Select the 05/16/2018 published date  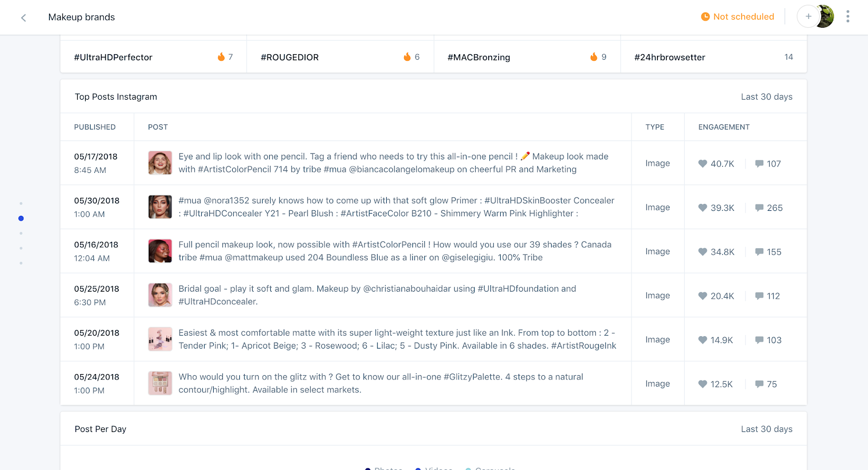pos(96,245)
